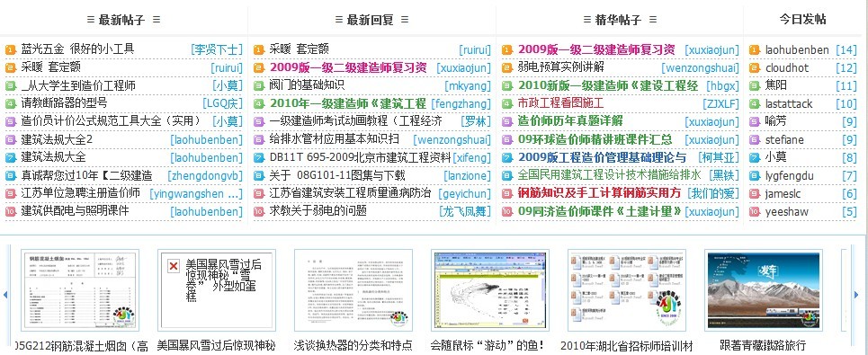
Task: Open the 会随鼠标游动的鱼 thumbnail image
Action: [489, 290]
